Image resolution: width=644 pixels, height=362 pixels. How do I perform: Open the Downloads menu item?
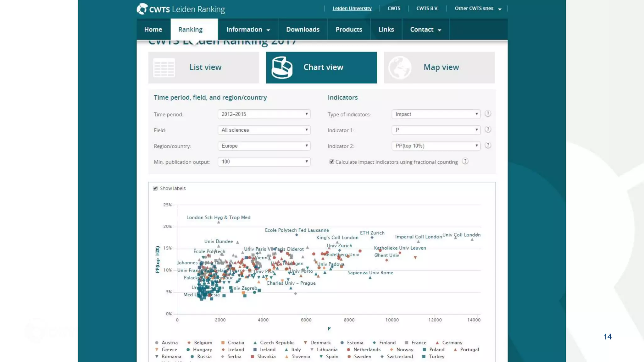click(303, 30)
